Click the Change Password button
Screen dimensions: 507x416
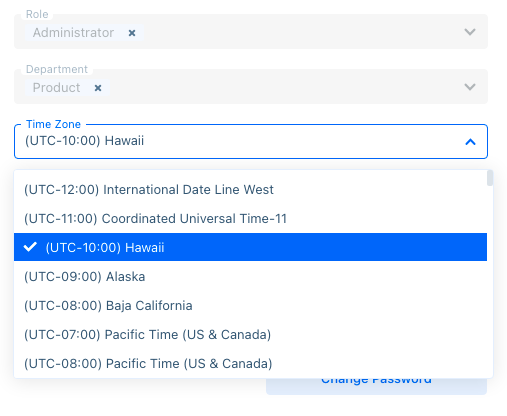(376, 386)
